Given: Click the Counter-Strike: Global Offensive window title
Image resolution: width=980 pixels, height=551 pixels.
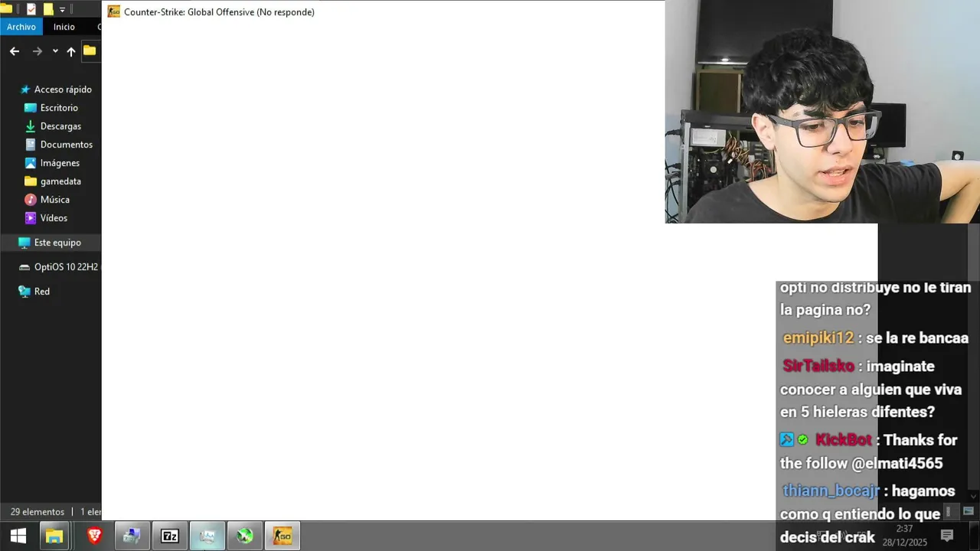Looking at the screenshot, I should tap(219, 12).
